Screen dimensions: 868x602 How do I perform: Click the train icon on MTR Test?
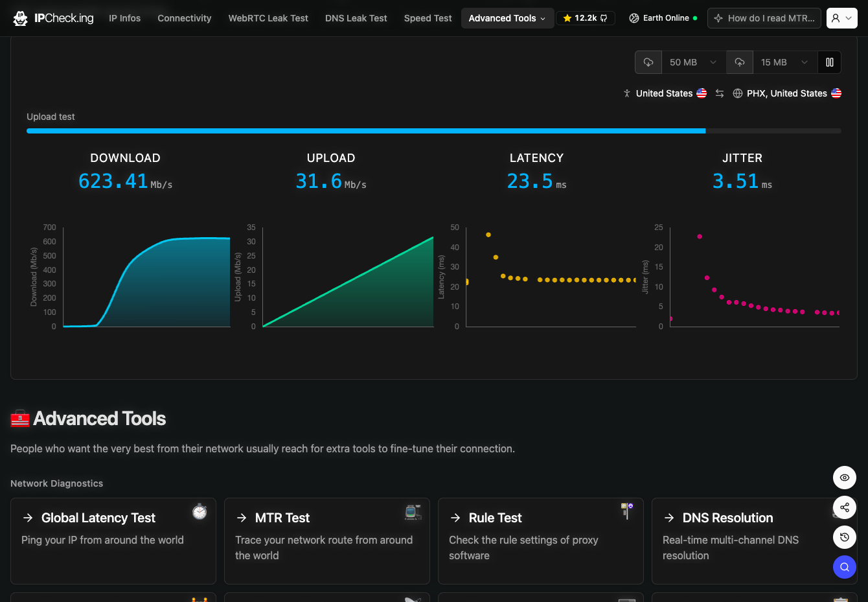(413, 512)
